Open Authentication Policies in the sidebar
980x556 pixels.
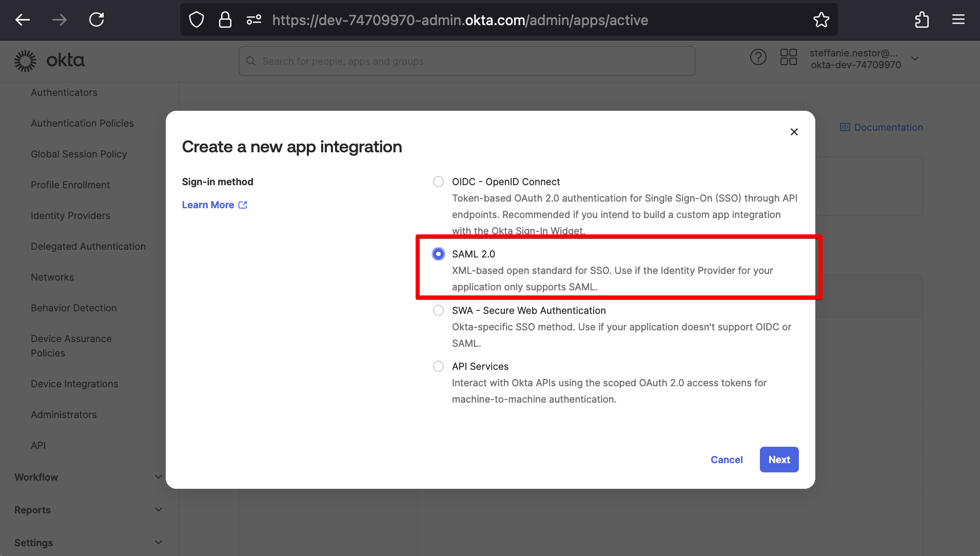[82, 123]
